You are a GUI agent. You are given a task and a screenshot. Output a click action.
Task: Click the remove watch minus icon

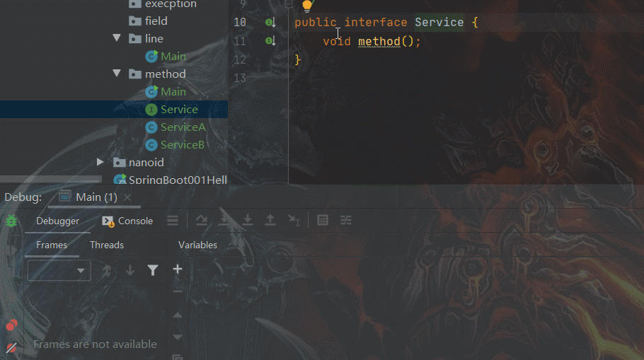(x=178, y=291)
